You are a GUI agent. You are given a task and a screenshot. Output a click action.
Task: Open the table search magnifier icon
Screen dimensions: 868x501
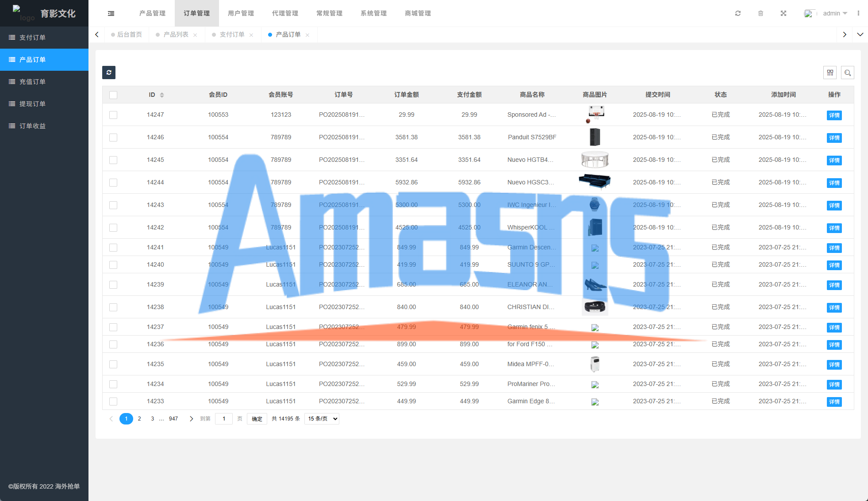[x=848, y=73]
